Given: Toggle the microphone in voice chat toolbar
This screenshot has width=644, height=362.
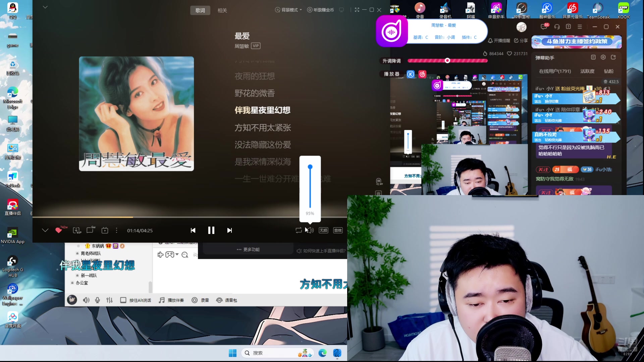Looking at the screenshot, I should (97, 300).
